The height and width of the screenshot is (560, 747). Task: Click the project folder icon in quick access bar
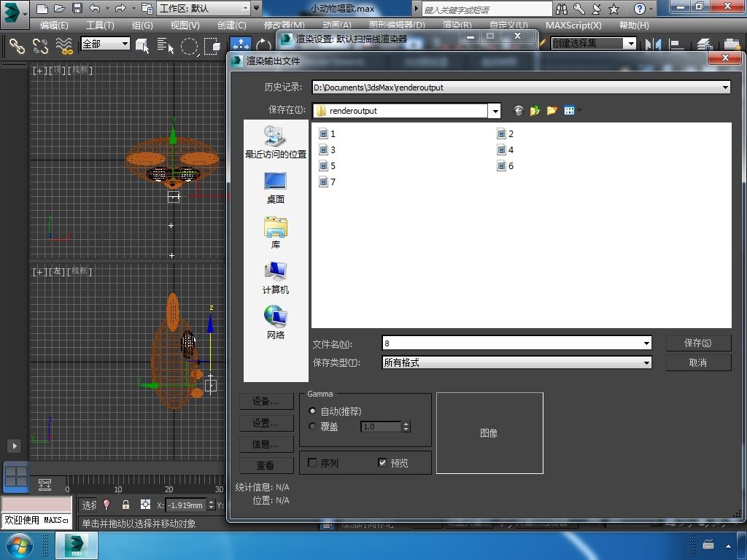click(147, 8)
